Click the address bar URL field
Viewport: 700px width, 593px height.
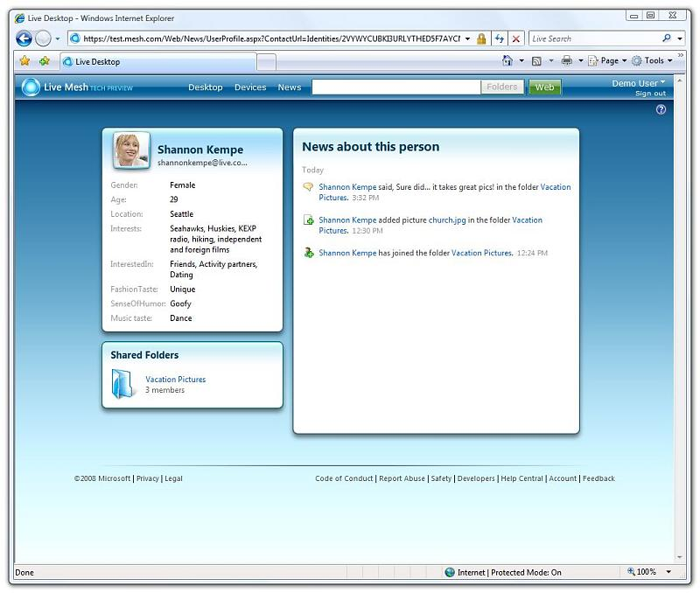(x=270, y=38)
